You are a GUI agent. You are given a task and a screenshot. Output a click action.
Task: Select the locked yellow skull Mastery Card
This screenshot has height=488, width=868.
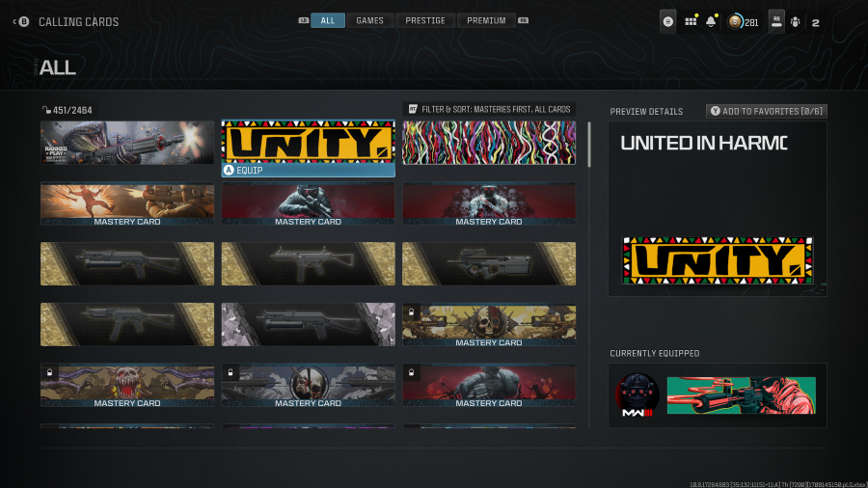489,324
